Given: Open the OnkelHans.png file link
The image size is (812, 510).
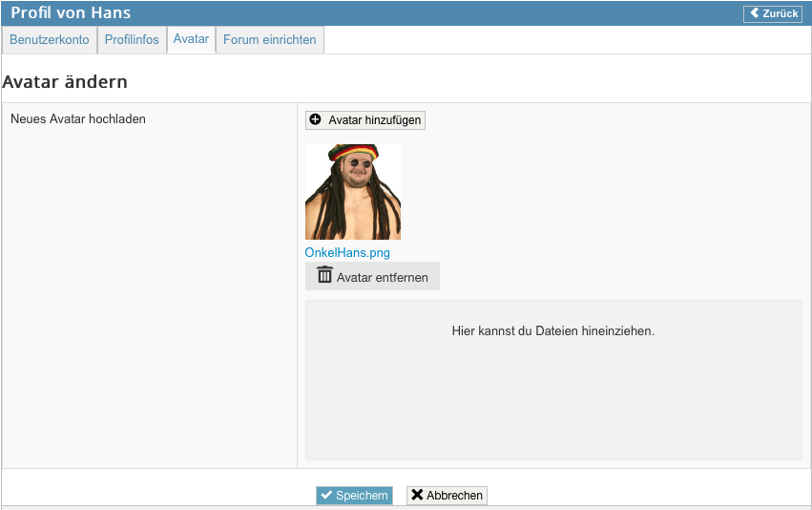Looking at the screenshot, I should coord(347,253).
